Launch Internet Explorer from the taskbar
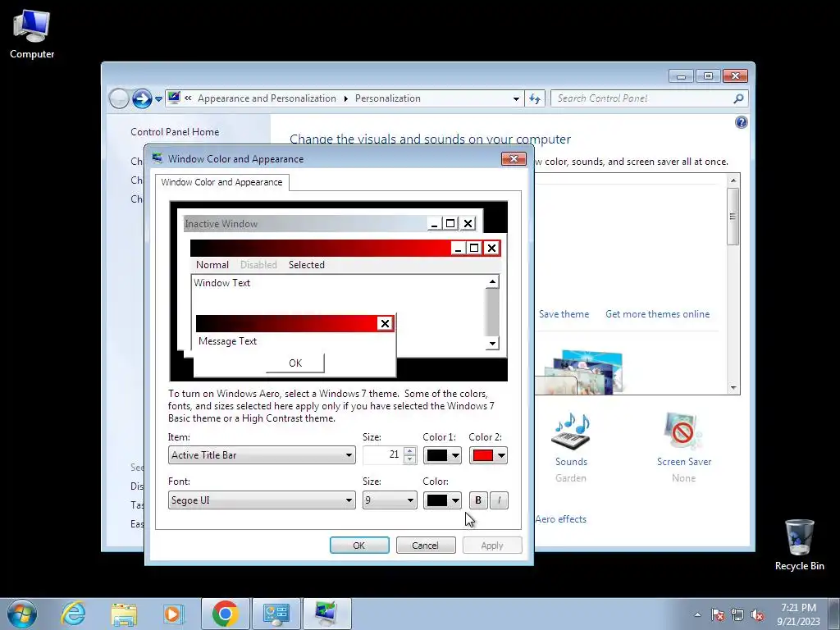Viewport: 840px width, 630px height. point(73,614)
